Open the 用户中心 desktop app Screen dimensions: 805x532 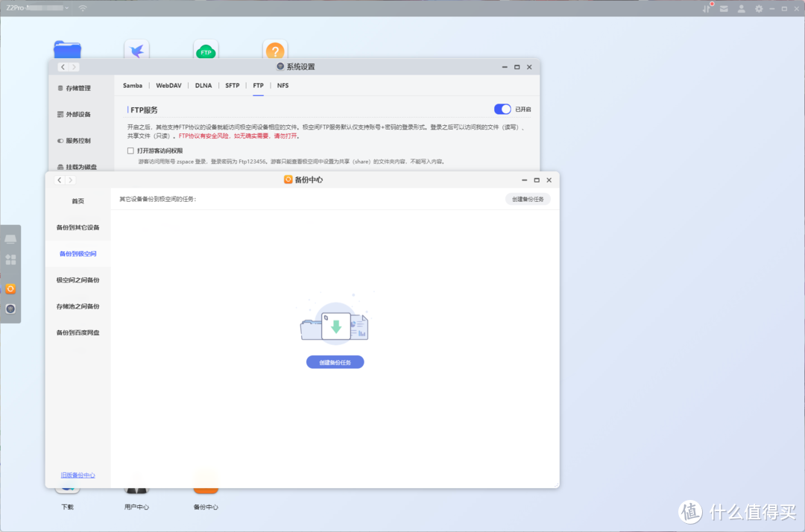click(136, 507)
